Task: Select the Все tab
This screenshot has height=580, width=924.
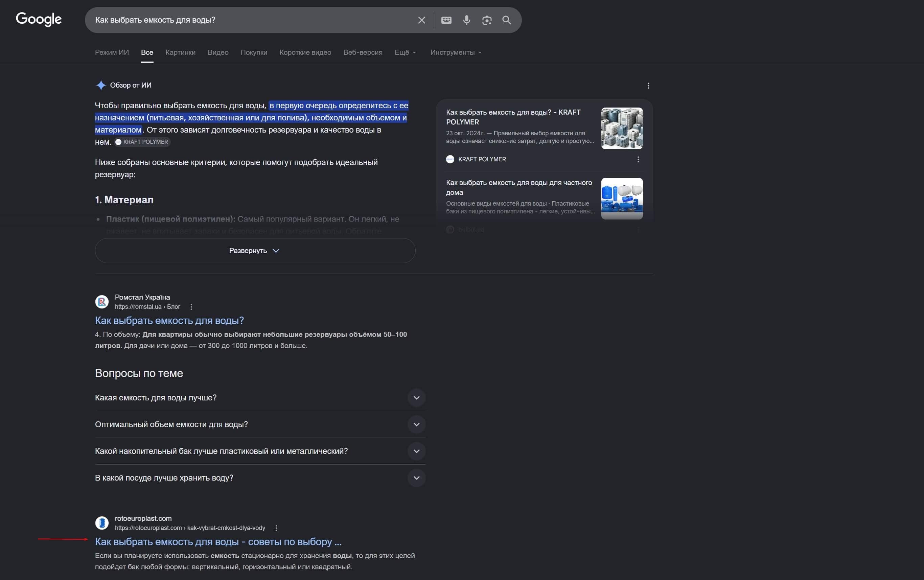Action: click(147, 52)
